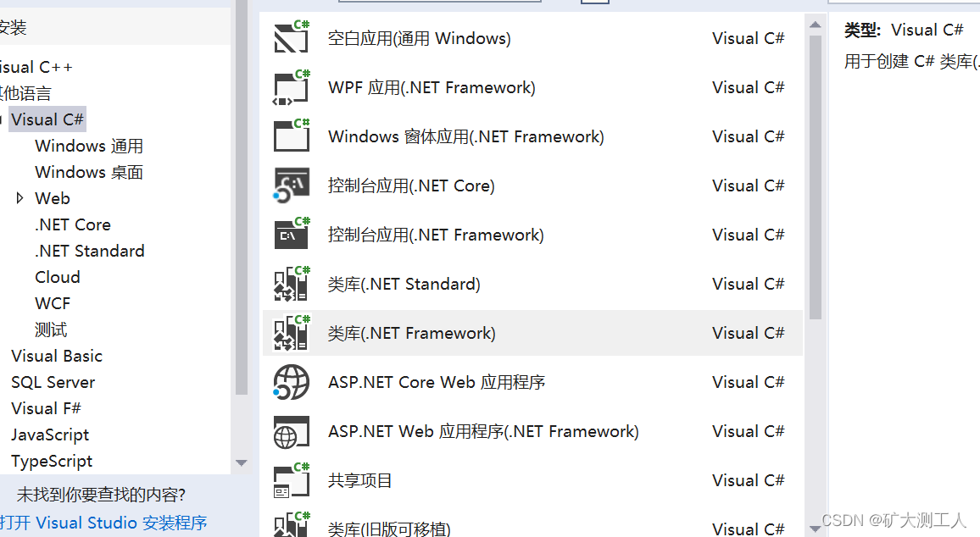
Task: Click Visual C# label of 共享项目 row
Action: pos(748,480)
